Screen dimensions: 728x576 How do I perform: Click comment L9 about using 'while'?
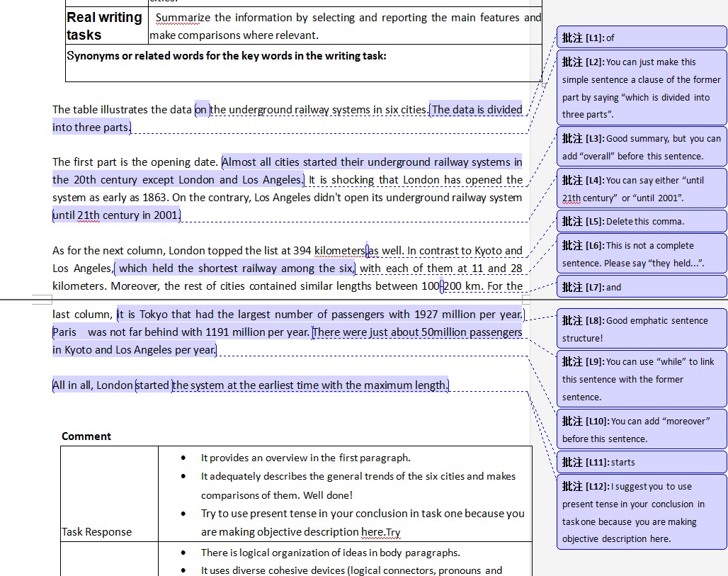(x=642, y=379)
